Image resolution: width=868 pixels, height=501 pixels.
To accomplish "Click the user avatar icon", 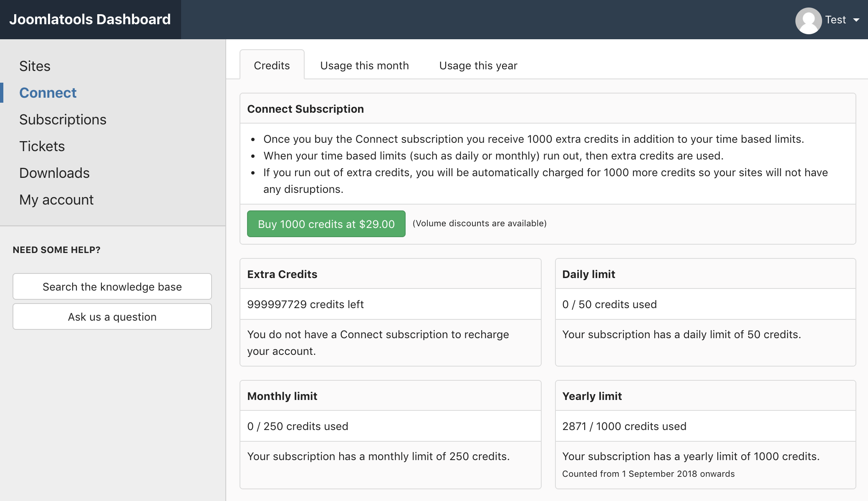I will pos(808,20).
